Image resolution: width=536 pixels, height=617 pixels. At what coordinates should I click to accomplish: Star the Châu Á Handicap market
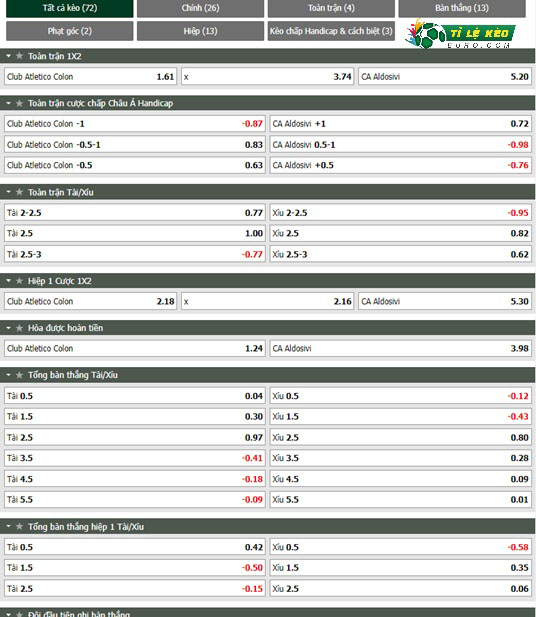tap(19, 103)
